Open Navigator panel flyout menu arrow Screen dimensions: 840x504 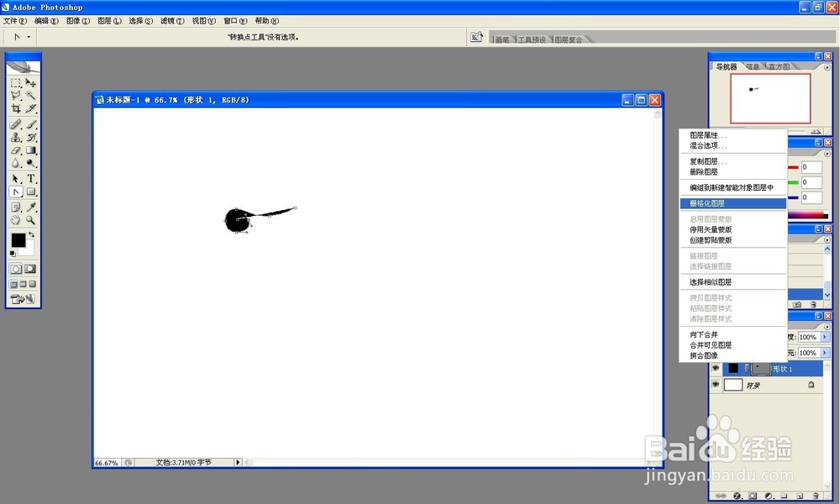click(x=827, y=67)
